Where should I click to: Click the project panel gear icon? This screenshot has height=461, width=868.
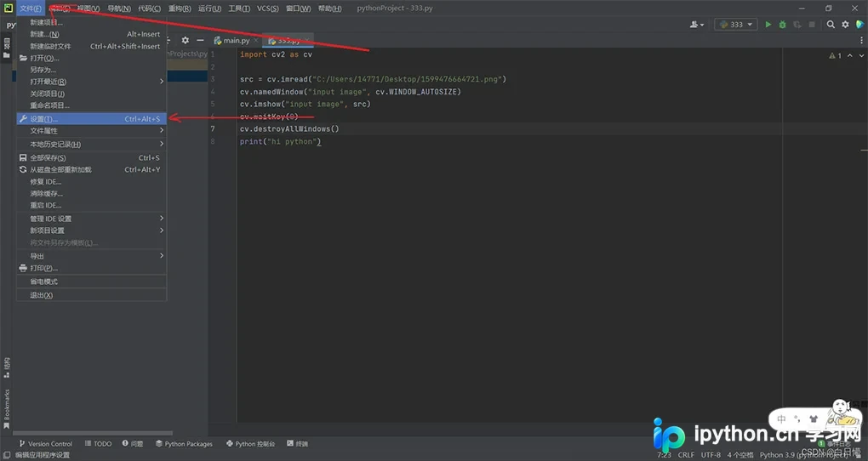pyautogui.click(x=185, y=40)
